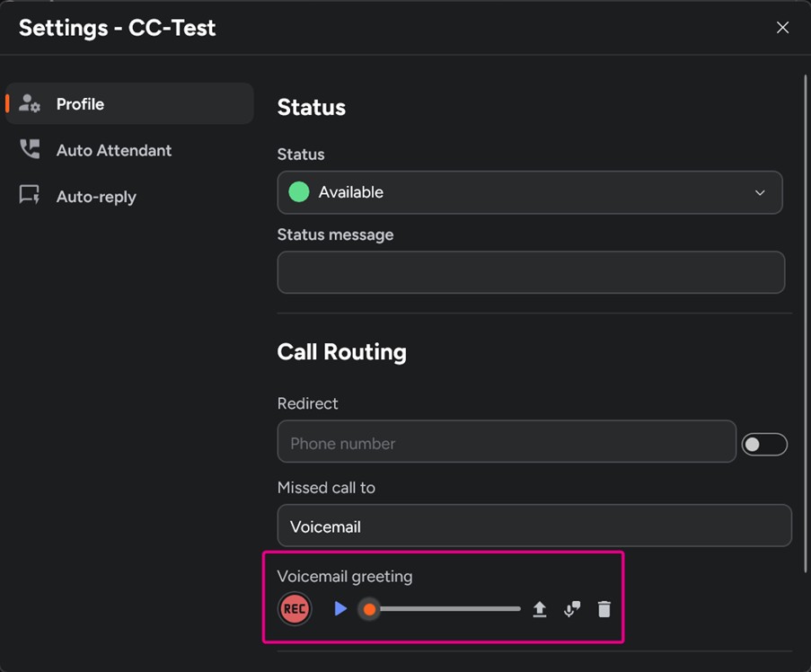The image size is (811, 672).
Task: Click the upload voicemail greeting icon
Action: (539, 609)
